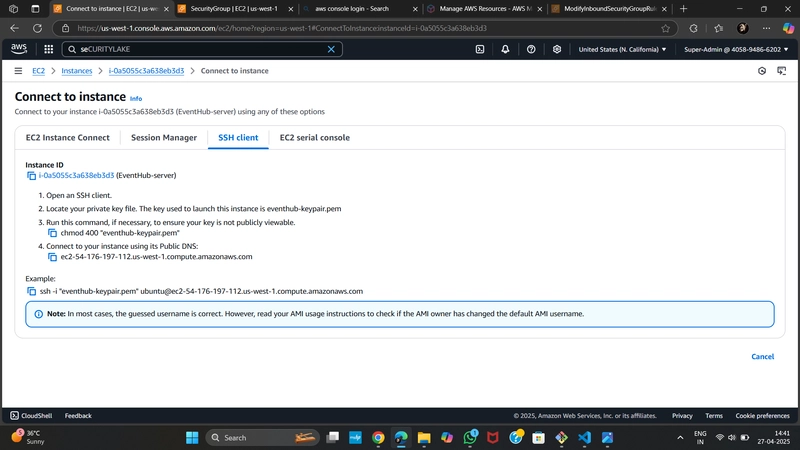This screenshot has width=800, height=450.
Task: Open the tutorials panel icon at right
Action: 782,71
